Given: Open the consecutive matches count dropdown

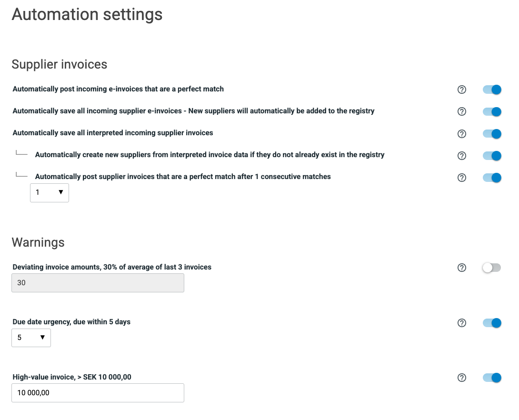Looking at the screenshot, I should (50, 193).
